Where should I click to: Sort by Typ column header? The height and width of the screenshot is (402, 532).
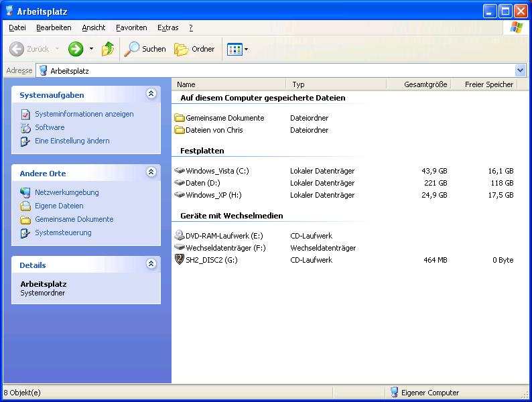point(336,84)
